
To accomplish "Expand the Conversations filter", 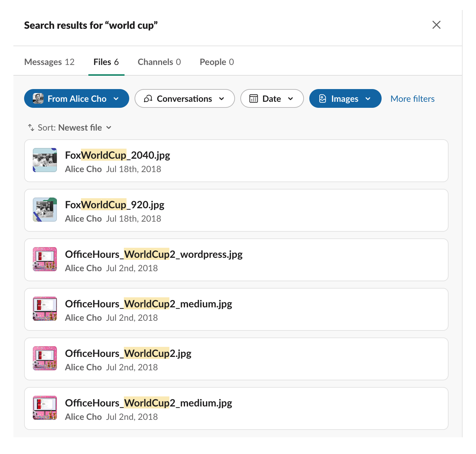I will 184,98.
